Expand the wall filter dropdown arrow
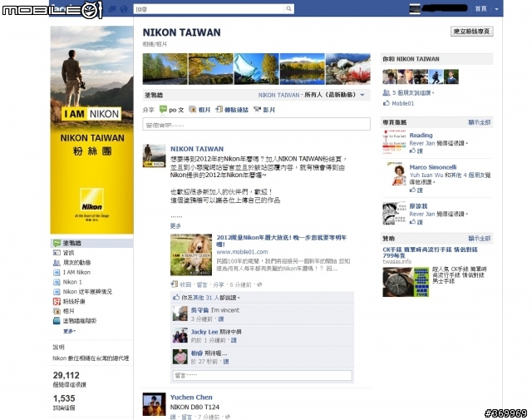 click(x=362, y=95)
